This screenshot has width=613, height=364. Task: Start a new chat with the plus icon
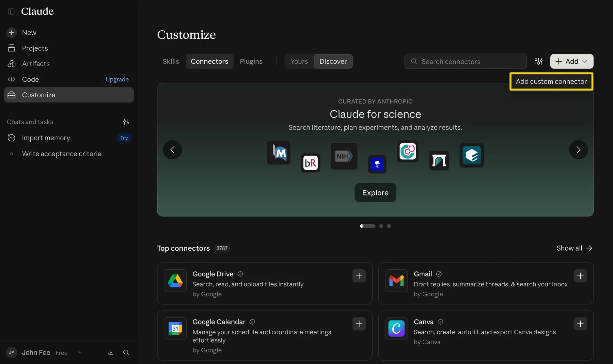11,33
